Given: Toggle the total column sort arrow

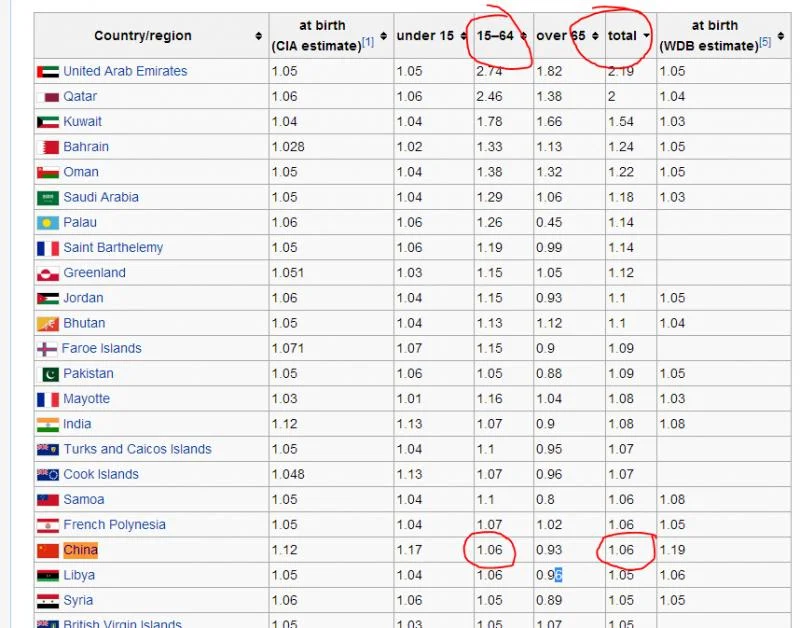Looking at the screenshot, I should point(646,36).
